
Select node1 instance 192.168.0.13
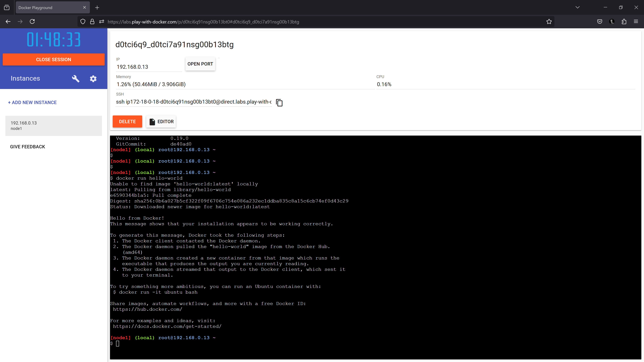53,126
